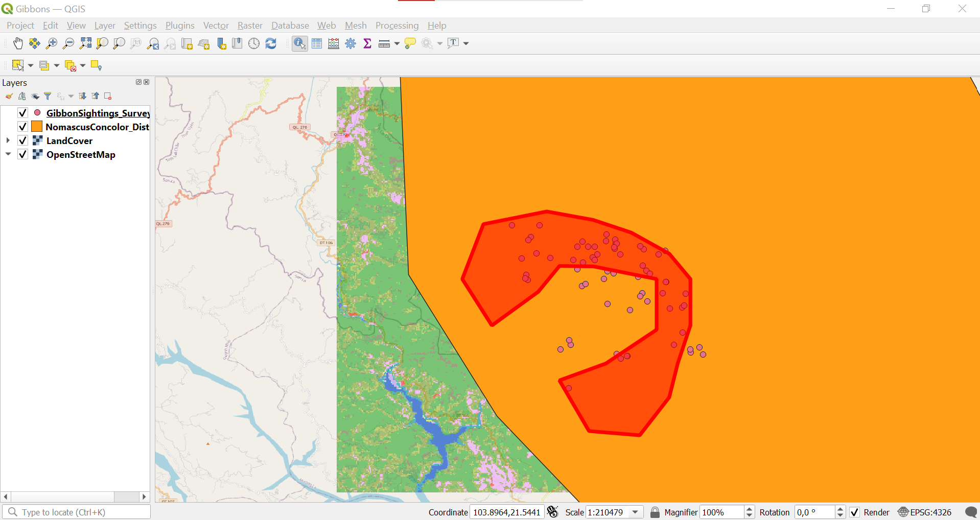This screenshot has height=520, width=980.
Task: Open Temporal Controller clock icon
Action: click(254, 43)
